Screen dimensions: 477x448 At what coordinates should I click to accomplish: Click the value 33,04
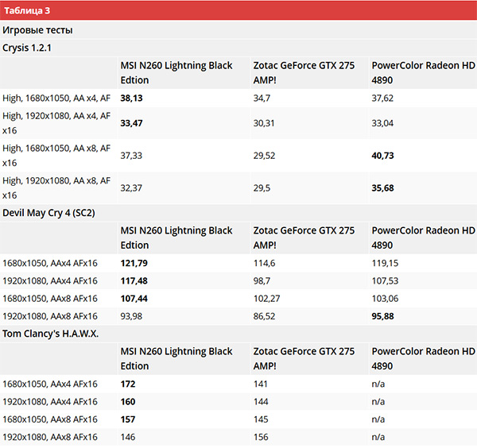tap(382, 123)
